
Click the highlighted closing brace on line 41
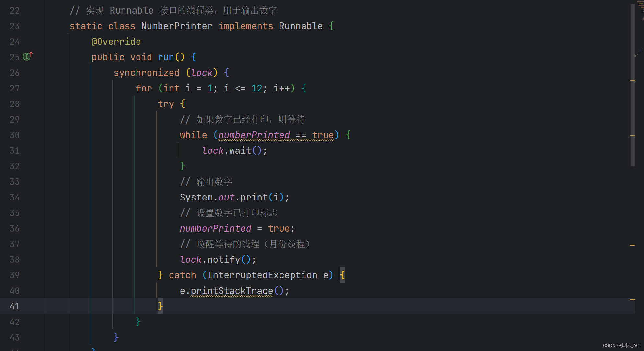pos(160,306)
